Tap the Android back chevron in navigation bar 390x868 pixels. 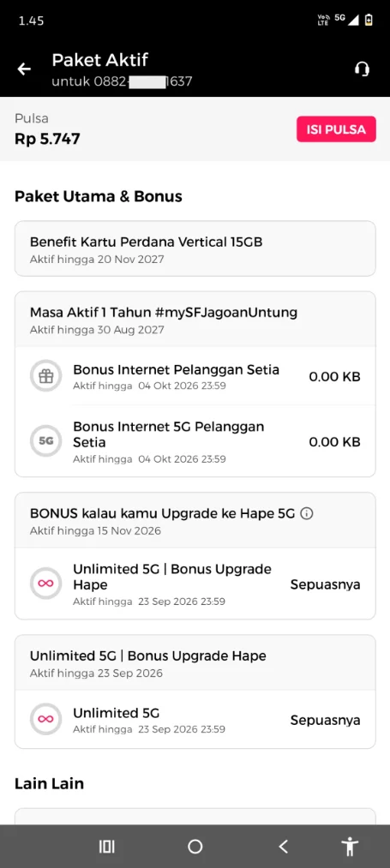pyautogui.click(x=283, y=846)
